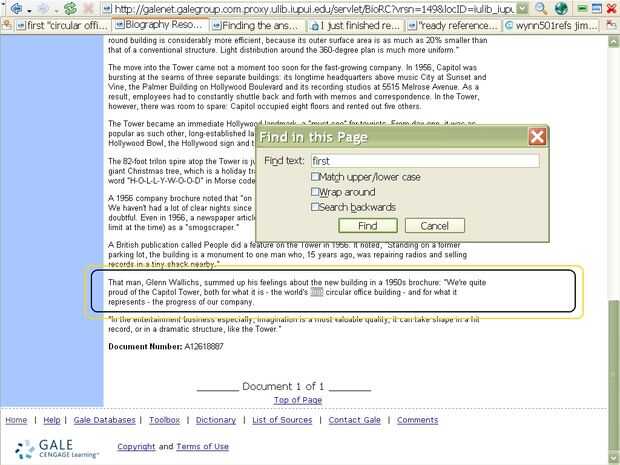Click the 'Document 1 of 1' text
This screenshot has height=465, width=620.
point(283,386)
